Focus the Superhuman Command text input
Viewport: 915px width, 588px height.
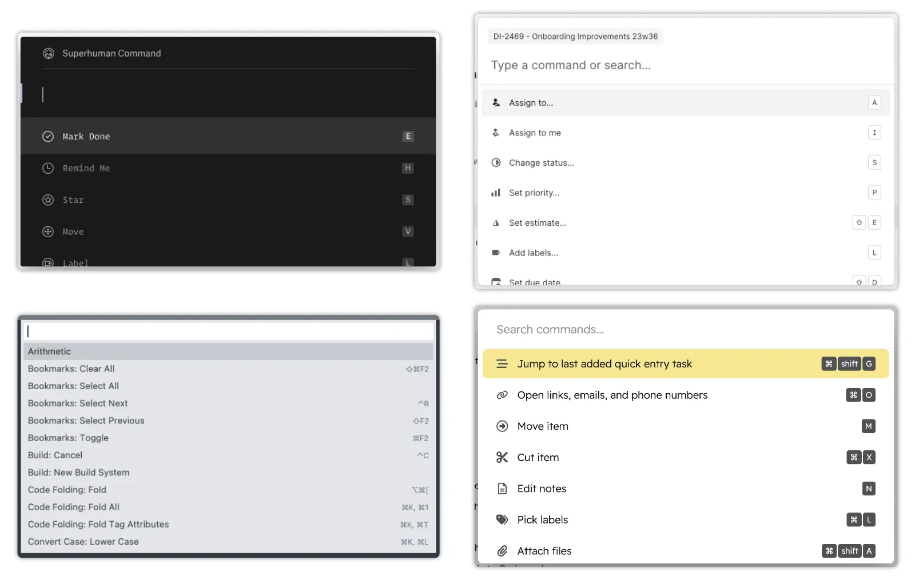[x=228, y=94]
